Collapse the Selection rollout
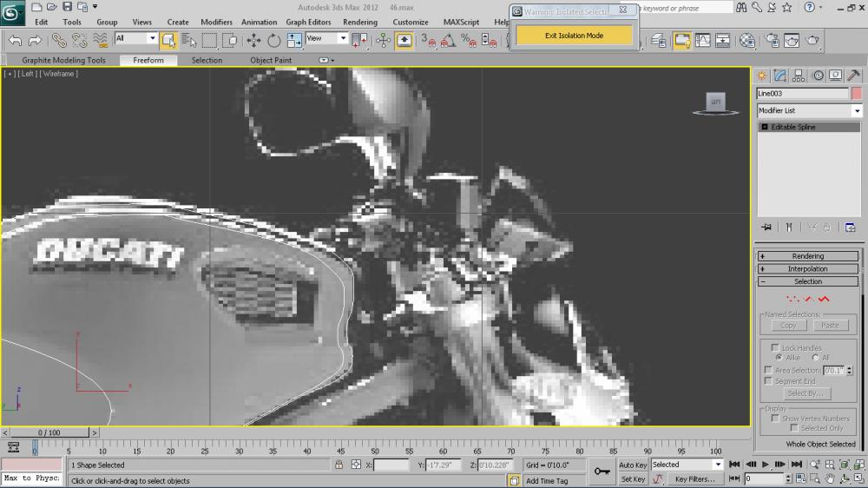The height and width of the screenshot is (488, 868). [807, 281]
